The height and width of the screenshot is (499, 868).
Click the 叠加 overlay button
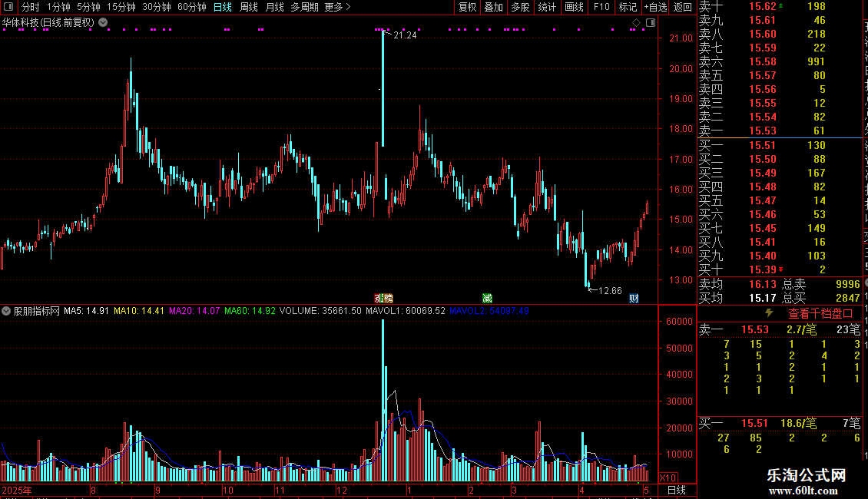494,7
